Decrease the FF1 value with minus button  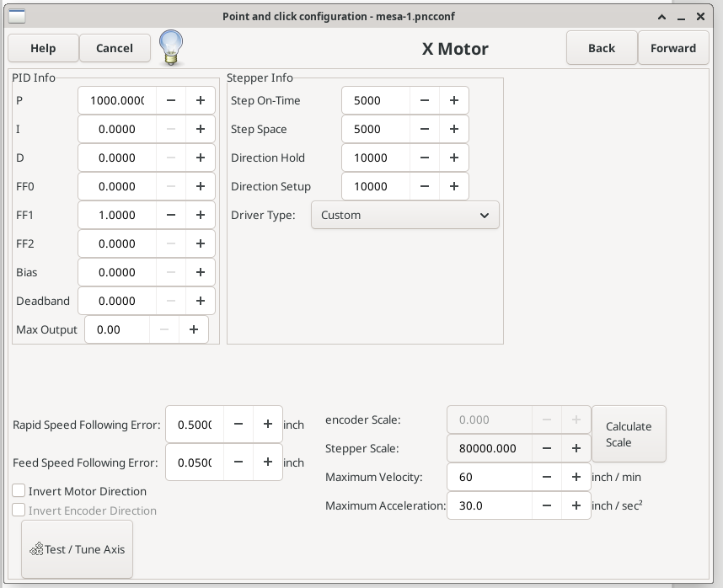click(x=171, y=215)
